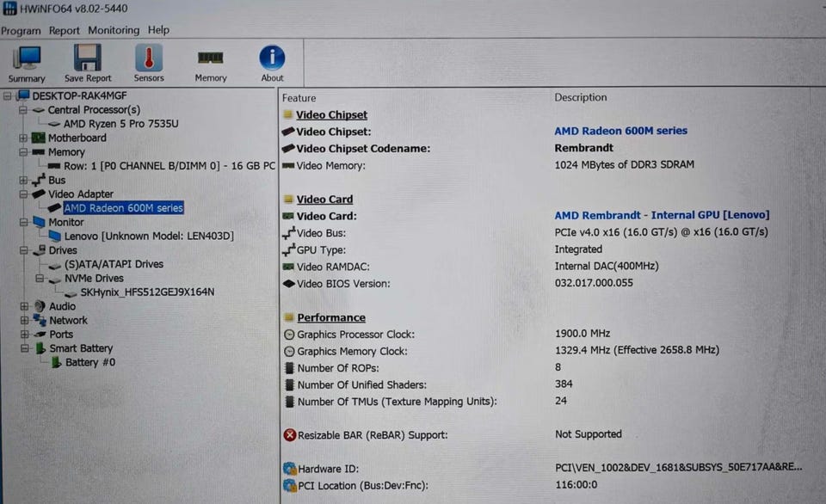This screenshot has width=826, height=504.
Task: Collapse the Video Adapter node
Action: click(x=23, y=194)
